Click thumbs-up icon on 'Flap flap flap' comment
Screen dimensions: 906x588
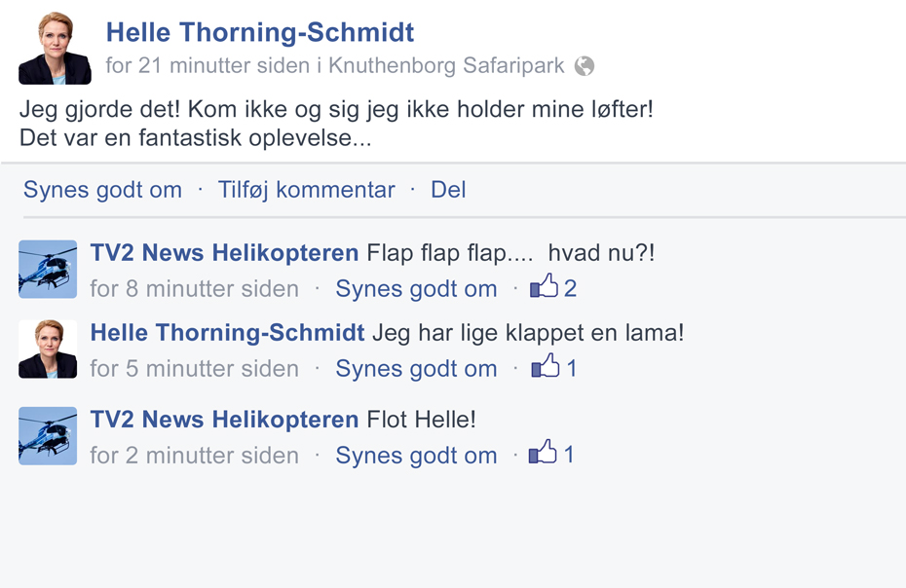click(x=545, y=285)
